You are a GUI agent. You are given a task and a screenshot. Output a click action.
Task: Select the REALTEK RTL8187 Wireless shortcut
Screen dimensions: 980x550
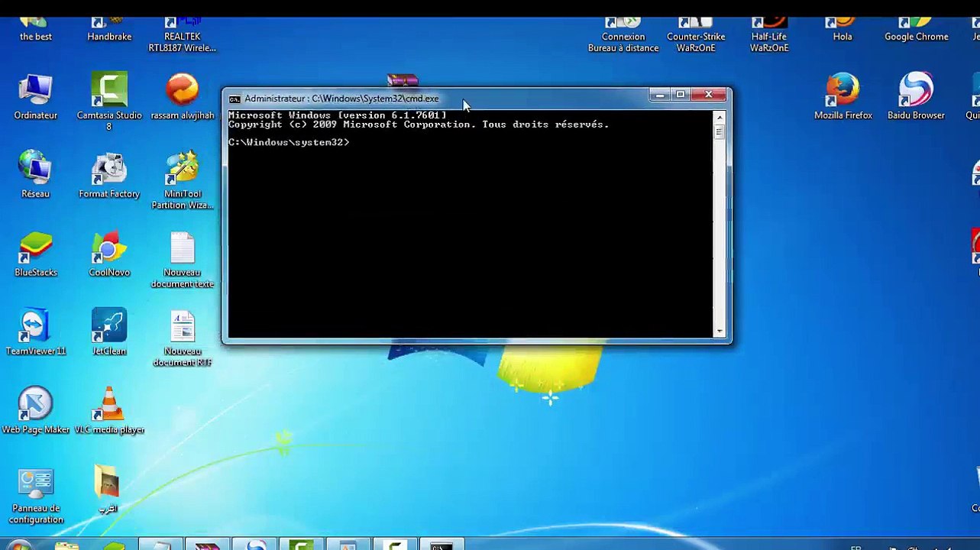(182, 35)
